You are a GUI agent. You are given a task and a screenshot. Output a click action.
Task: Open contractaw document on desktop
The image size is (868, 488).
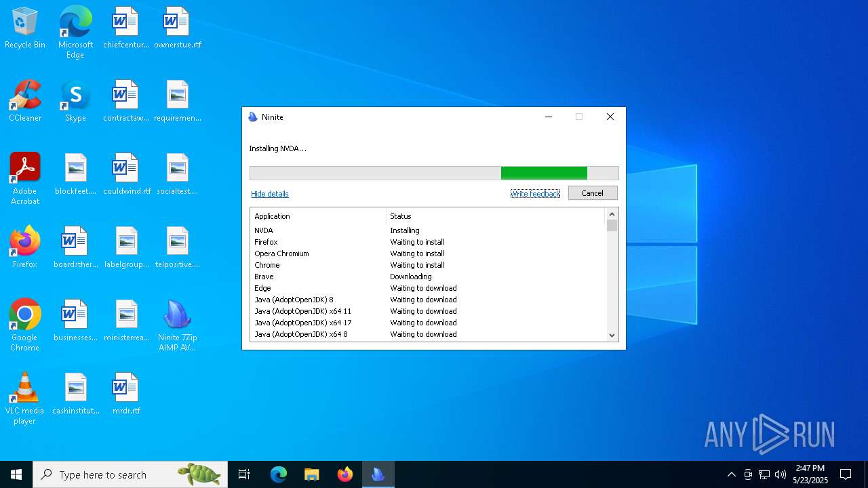(x=126, y=101)
